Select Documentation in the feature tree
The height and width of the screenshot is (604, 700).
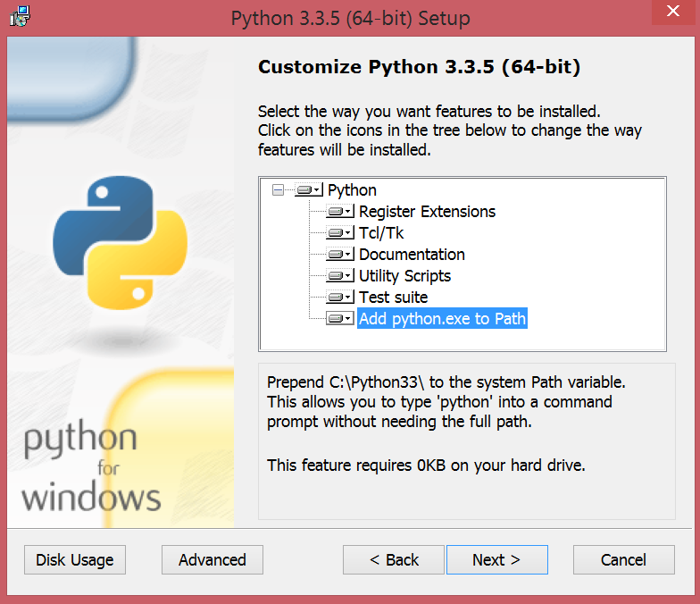click(x=412, y=255)
